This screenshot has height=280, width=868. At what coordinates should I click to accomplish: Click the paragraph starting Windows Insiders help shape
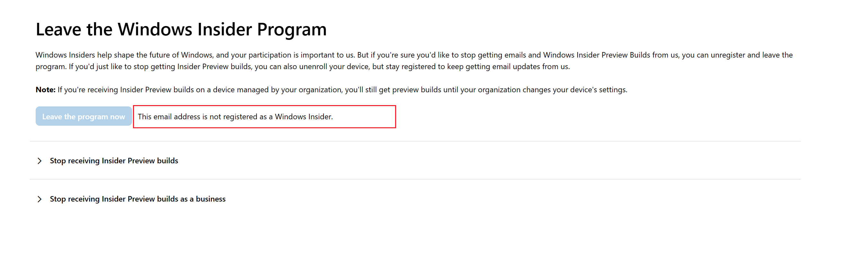[414, 61]
